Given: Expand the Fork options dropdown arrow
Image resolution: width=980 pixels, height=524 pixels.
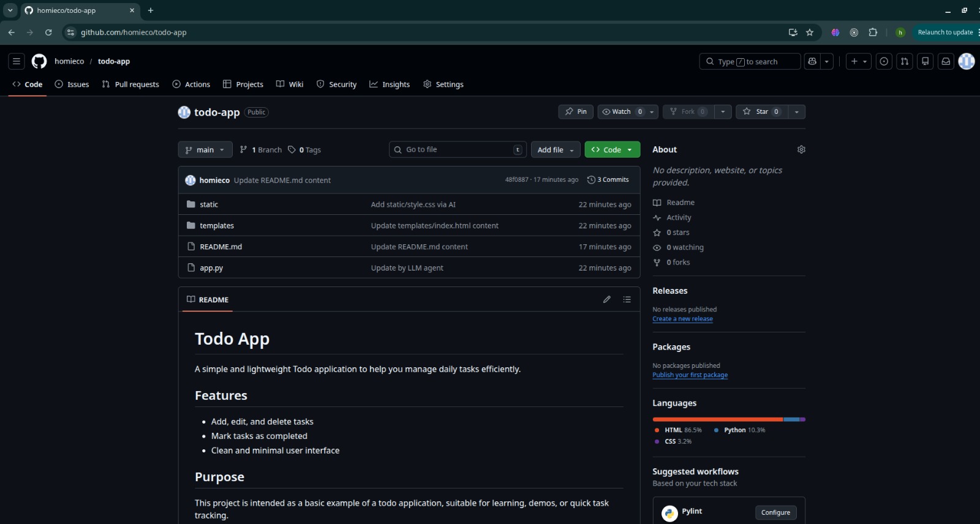Looking at the screenshot, I should coord(723,111).
